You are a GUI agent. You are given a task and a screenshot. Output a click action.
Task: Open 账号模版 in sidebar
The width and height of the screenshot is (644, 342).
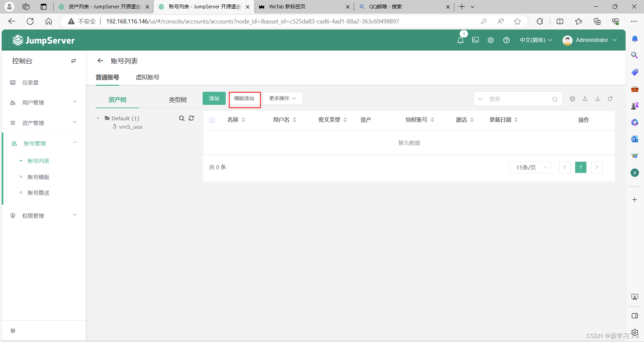click(x=38, y=177)
